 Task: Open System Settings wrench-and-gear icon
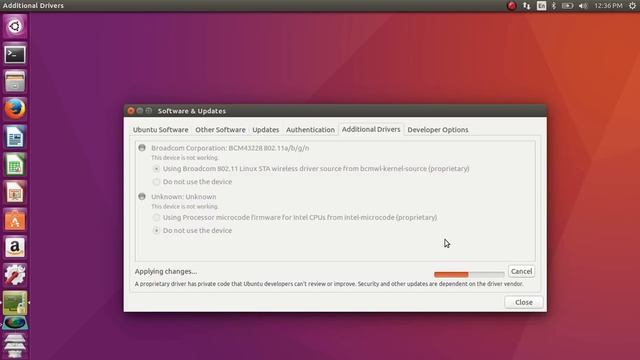(x=15, y=275)
